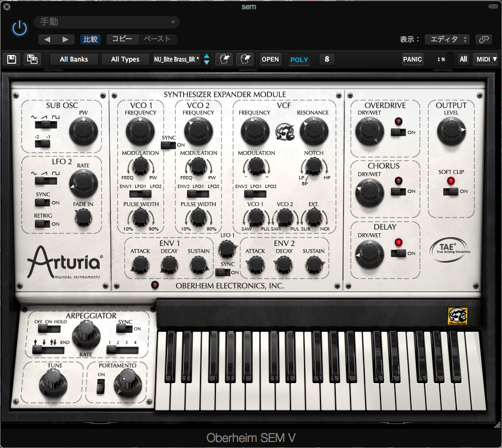
Task: Click the TAE True Analog Emulation logo
Action: [450, 250]
